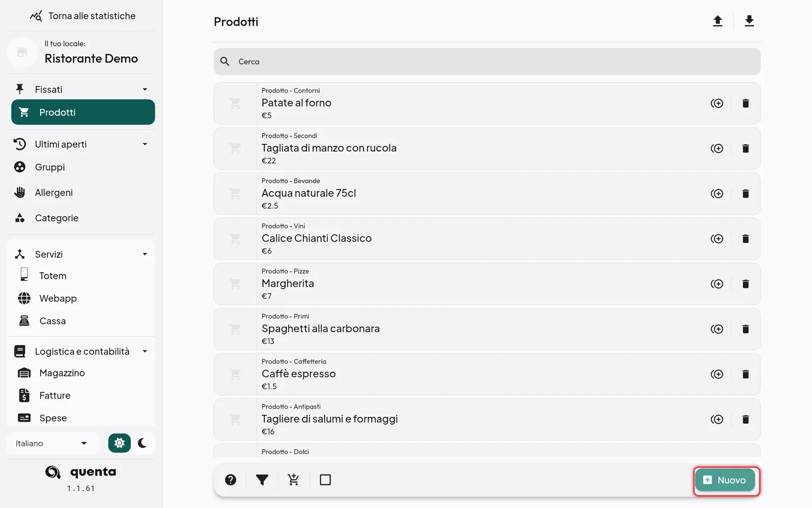Enable light theme with sun button
This screenshot has width=812, height=508.
pyautogui.click(x=119, y=443)
